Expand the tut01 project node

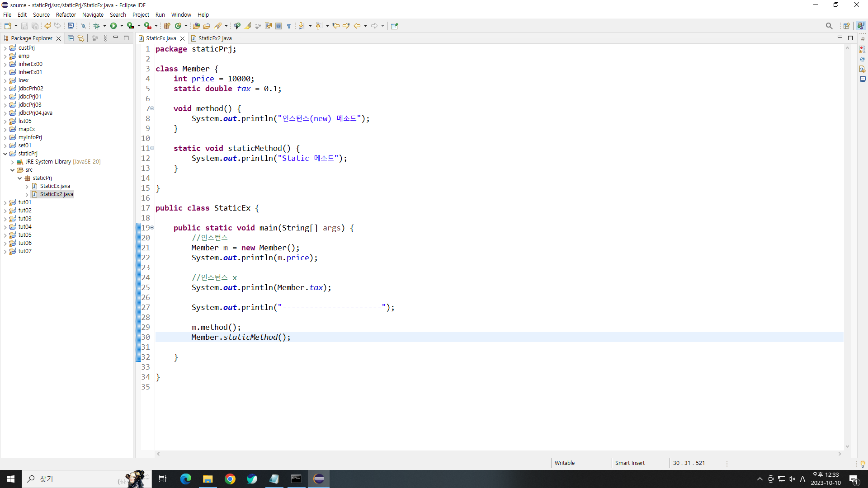pos(5,202)
